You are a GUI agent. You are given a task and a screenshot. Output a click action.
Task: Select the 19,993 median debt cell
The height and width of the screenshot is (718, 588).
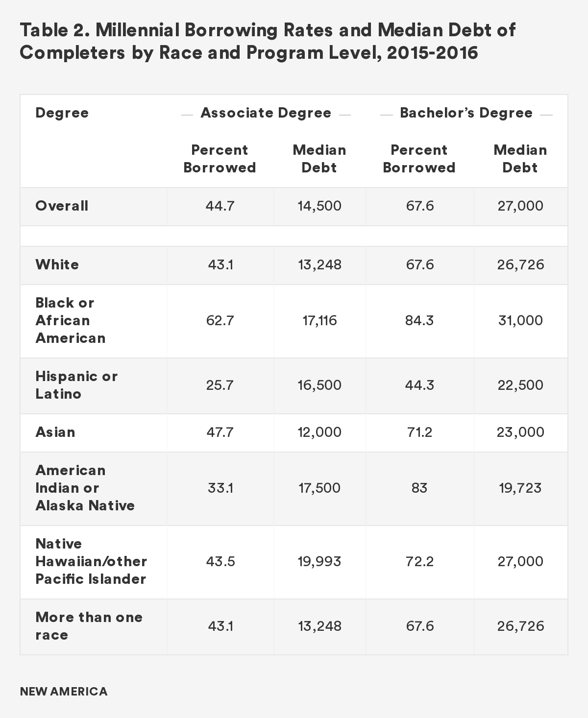tap(319, 561)
